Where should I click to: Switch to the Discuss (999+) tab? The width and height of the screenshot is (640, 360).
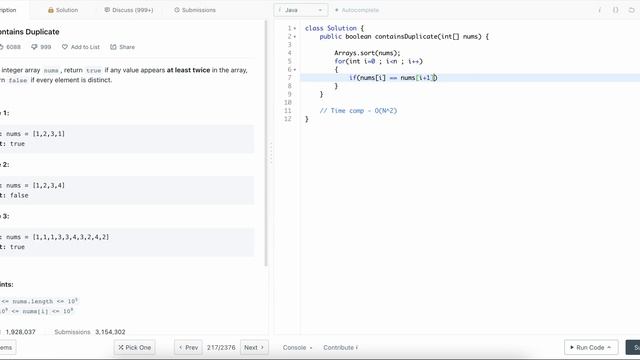pyautogui.click(x=129, y=10)
